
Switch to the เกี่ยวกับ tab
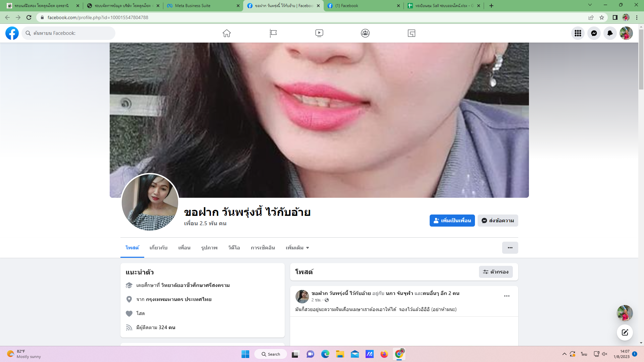pos(158,248)
